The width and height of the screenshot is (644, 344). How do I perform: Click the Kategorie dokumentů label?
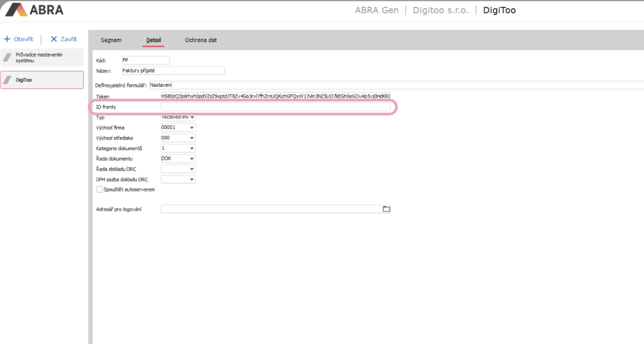pos(119,148)
